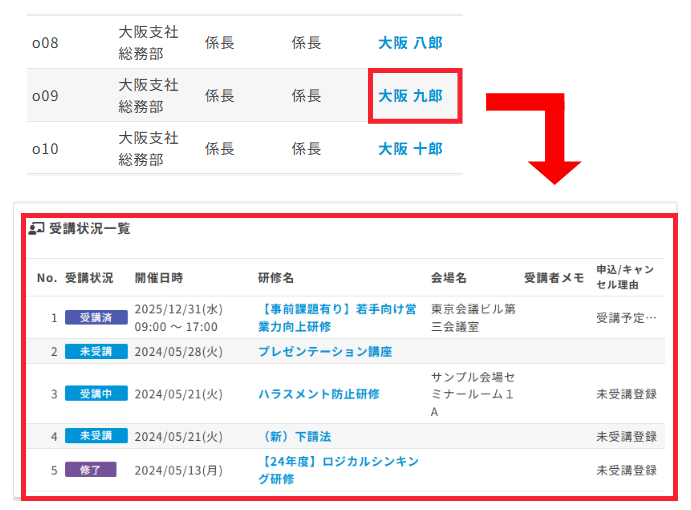Click the 受講状況 column header
Viewport: 691px width, 510px height.
[x=89, y=278]
